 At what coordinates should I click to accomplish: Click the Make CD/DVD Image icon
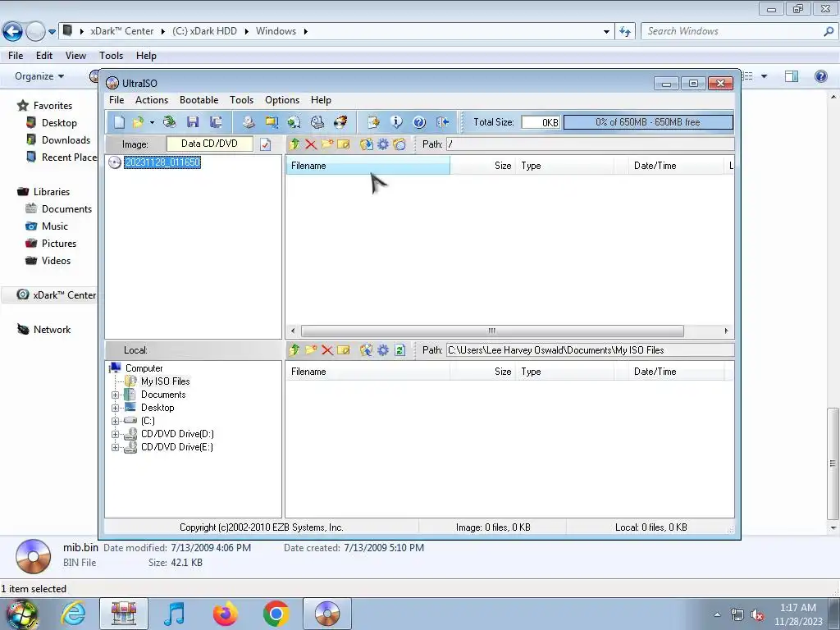click(248, 122)
